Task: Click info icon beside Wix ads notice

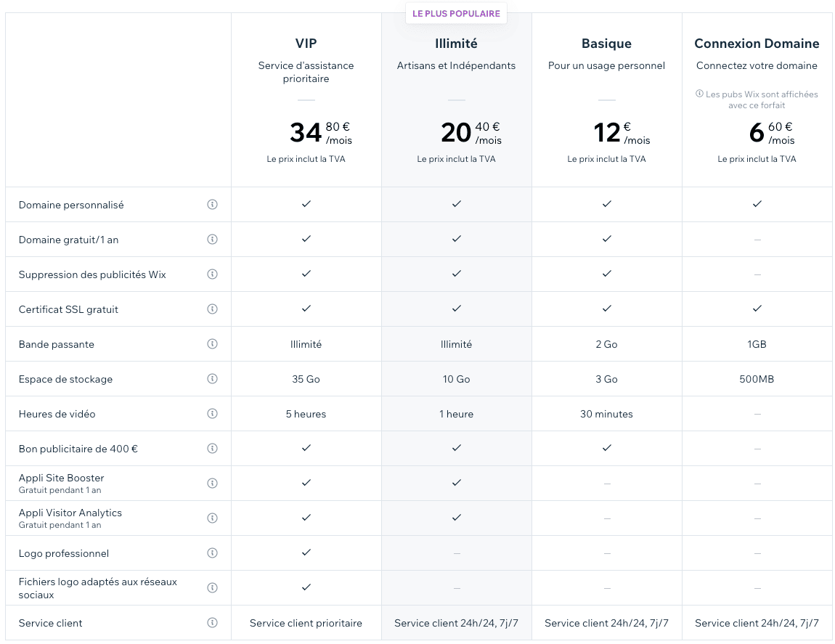Action: pos(700,94)
